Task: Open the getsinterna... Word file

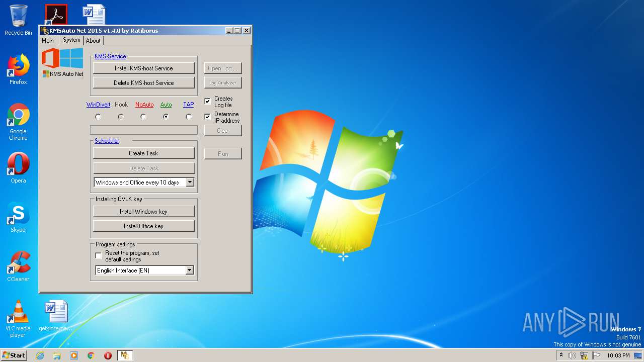Action: (56, 316)
